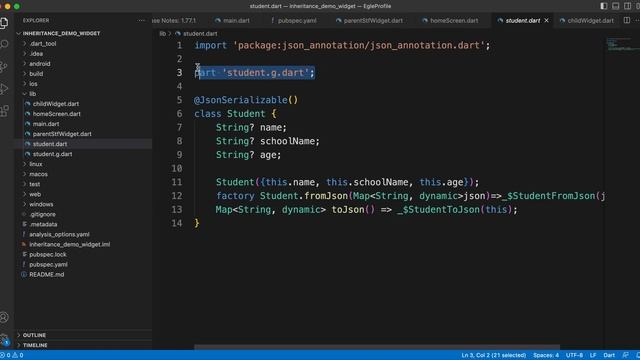Open pubspec.yaml in the file tree
The height and width of the screenshot is (360, 640).
(x=48, y=264)
